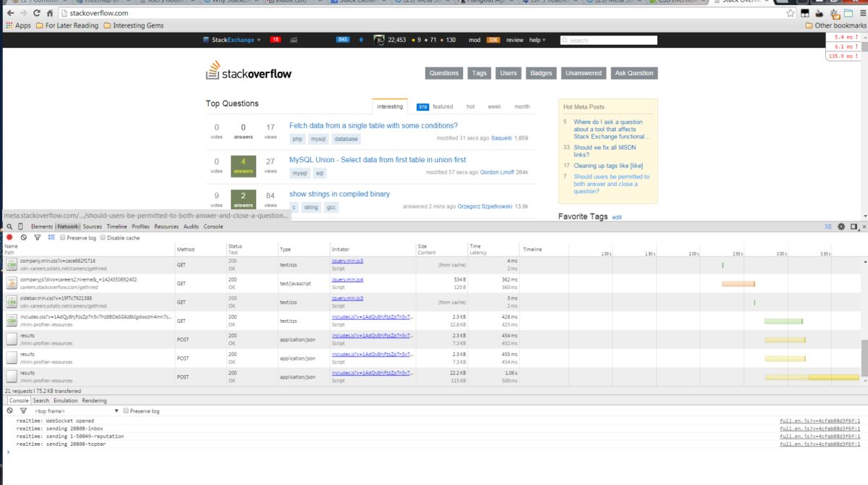Click the browser forward arrow
Screen dimensions: 868x485
pyautogui.click(x=22, y=14)
